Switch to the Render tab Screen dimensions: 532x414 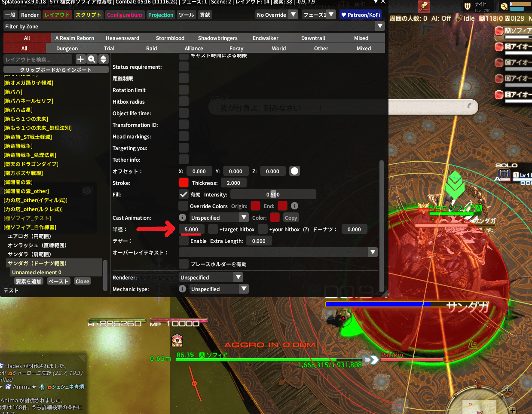(30, 15)
